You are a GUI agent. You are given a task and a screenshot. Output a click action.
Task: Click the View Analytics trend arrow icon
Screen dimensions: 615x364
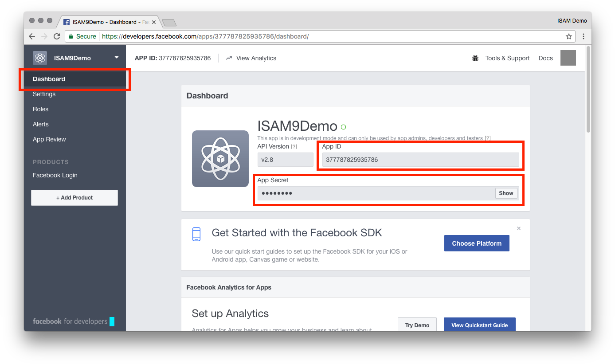tap(229, 58)
